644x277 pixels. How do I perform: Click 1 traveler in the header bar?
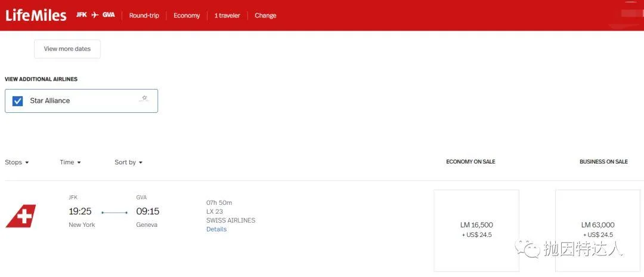(x=227, y=16)
